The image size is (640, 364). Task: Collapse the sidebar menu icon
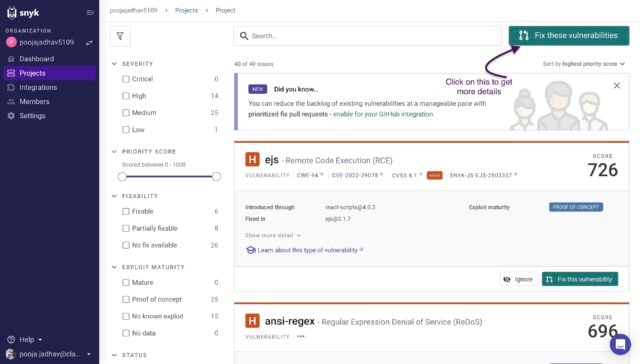pyautogui.click(x=90, y=13)
